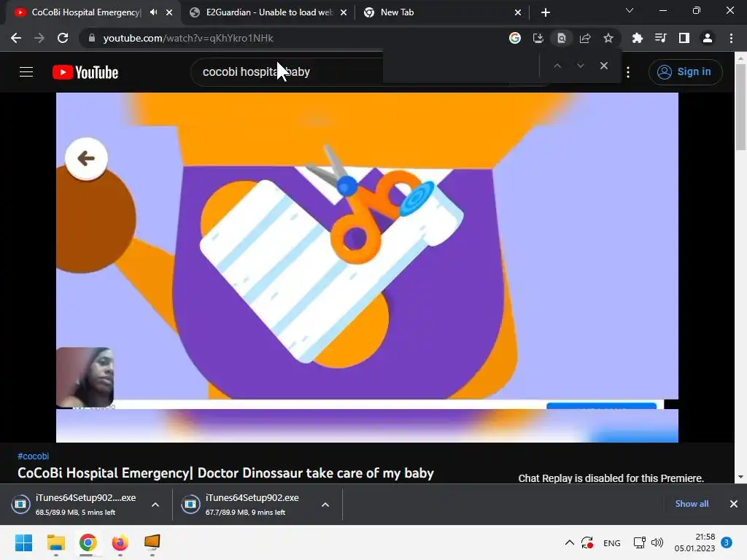Click the page vertical scrollbar thumb
The image size is (747, 560).
coord(740,106)
